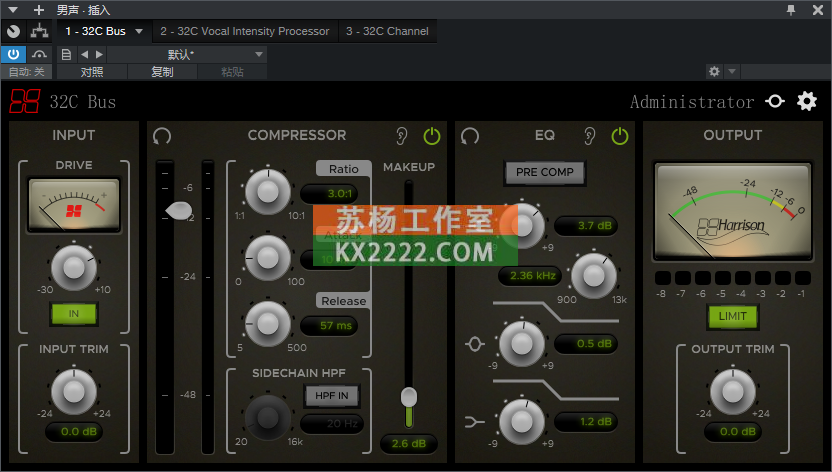Open the sidechain routing icon
Screen dimensions: 832x472
(x=39, y=31)
